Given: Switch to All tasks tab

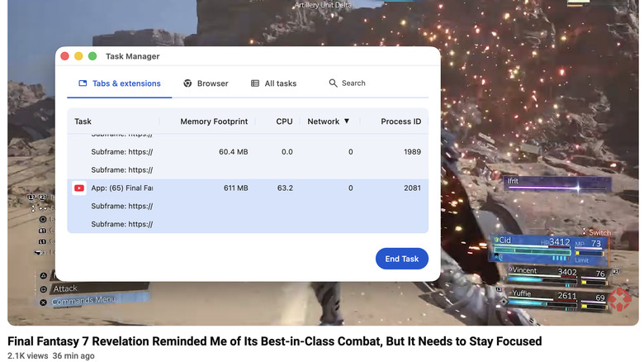Looking at the screenshot, I should click(x=273, y=83).
